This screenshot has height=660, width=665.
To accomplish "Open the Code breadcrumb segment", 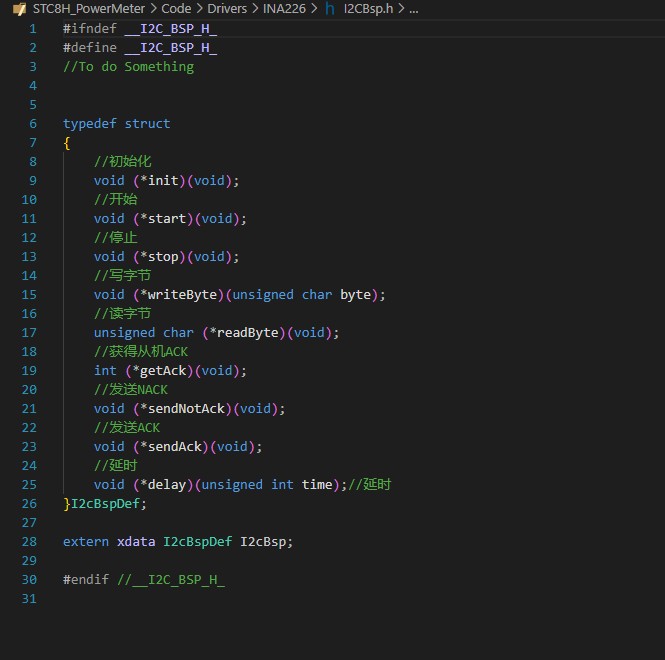I will (176, 8).
